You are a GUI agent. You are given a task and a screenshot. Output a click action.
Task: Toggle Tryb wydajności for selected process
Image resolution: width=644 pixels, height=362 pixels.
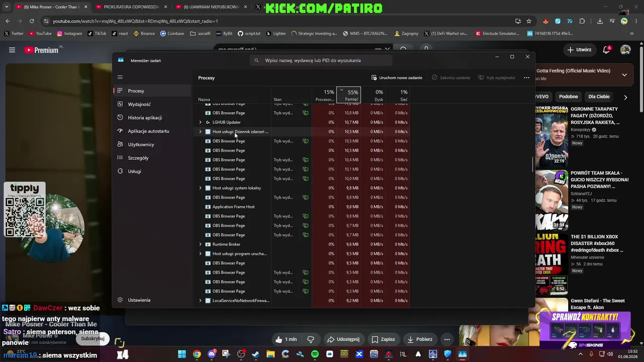[x=497, y=78]
